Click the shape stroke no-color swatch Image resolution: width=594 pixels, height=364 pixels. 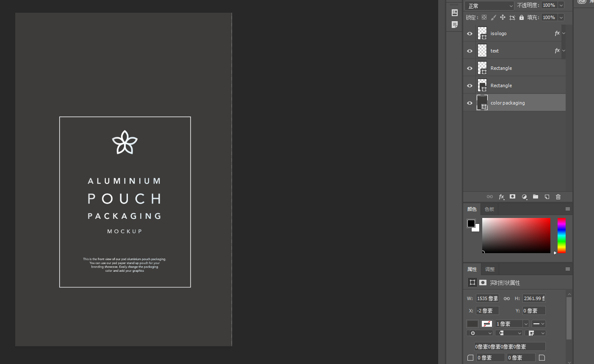pyautogui.click(x=487, y=324)
